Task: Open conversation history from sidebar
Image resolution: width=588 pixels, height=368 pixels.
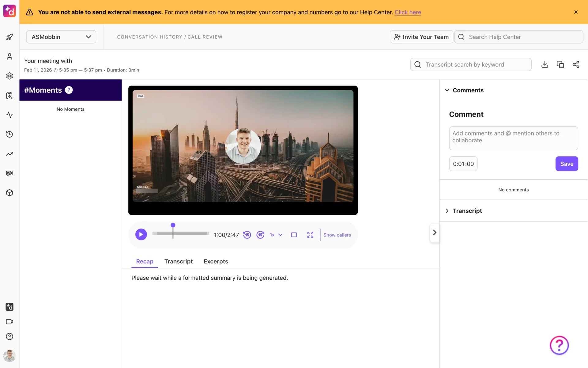Action: pyautogui.click(x=9, y=134)
